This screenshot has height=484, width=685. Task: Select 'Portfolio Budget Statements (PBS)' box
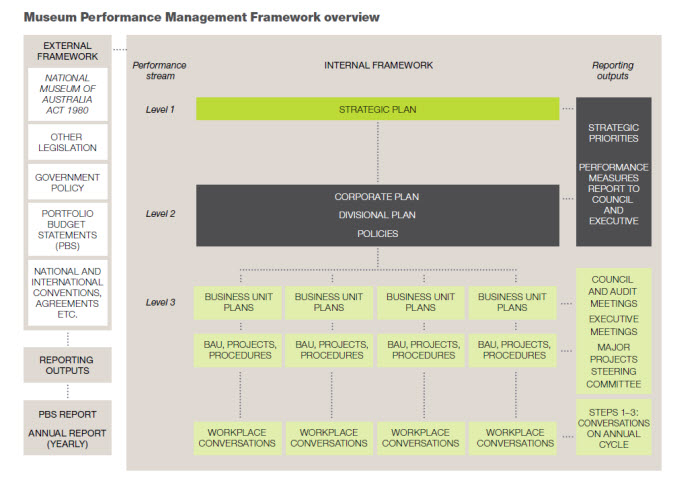click(x=67, y=230)
